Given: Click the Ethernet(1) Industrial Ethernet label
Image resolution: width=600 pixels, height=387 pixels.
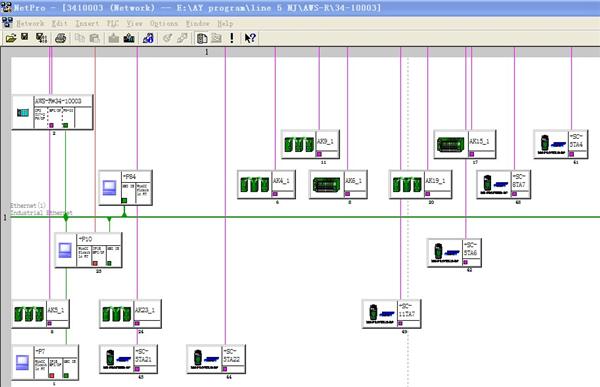Looking at the screenshot, I should click(x=41, y=209).
